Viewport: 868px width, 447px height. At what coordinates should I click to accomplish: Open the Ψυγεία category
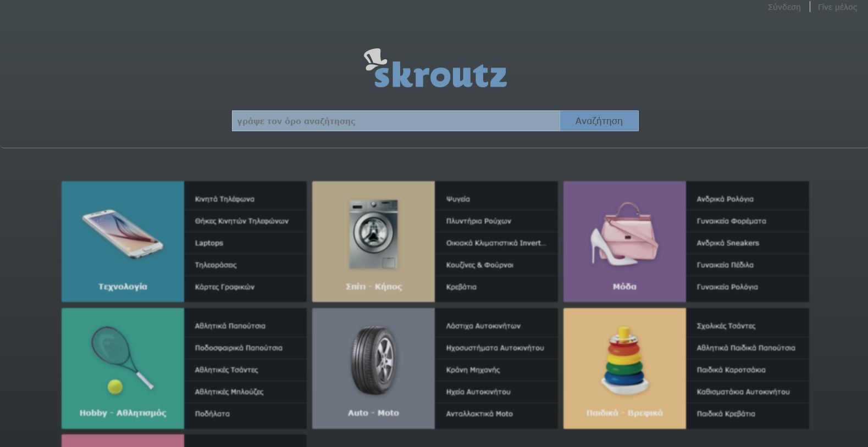click(x=458, y=199)
